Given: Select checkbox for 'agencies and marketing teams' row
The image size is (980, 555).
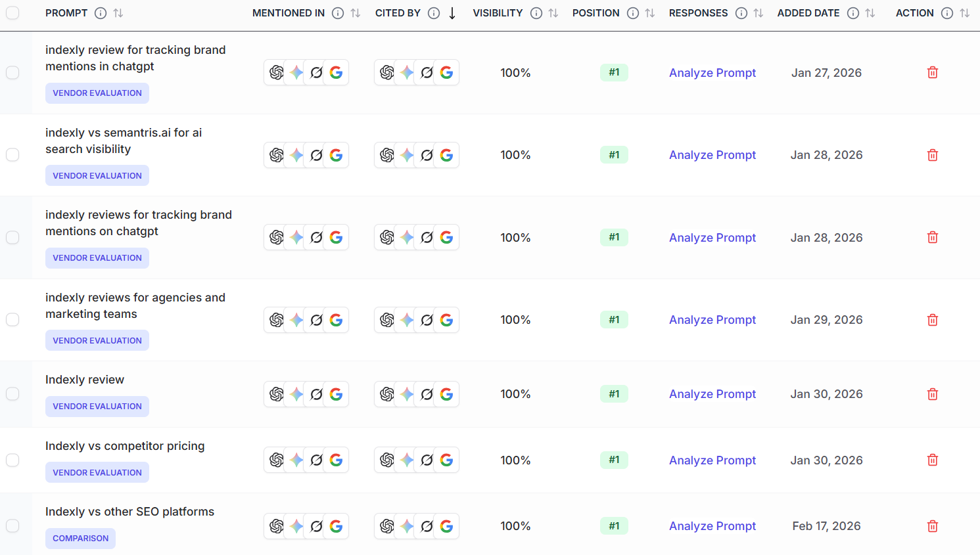Looking at the screenshot, I should pyautogui.click(x=12, y=319).
